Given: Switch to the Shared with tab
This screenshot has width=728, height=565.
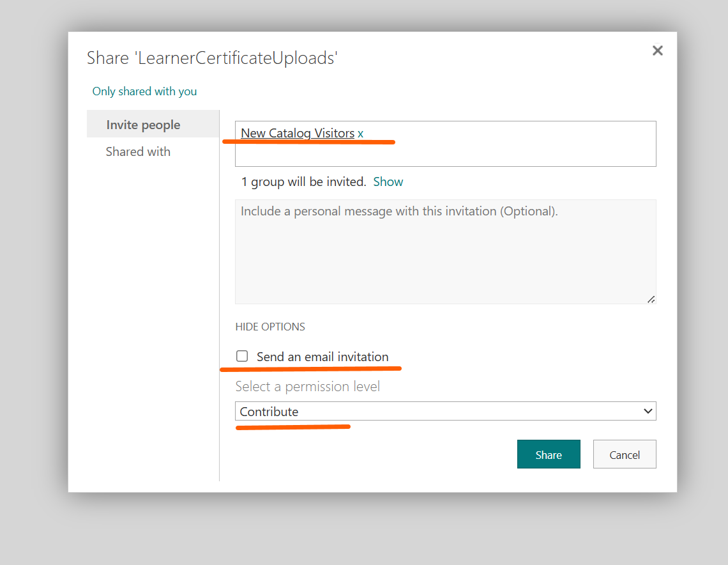Looking at the screenshot, I should tap(138, 151).
